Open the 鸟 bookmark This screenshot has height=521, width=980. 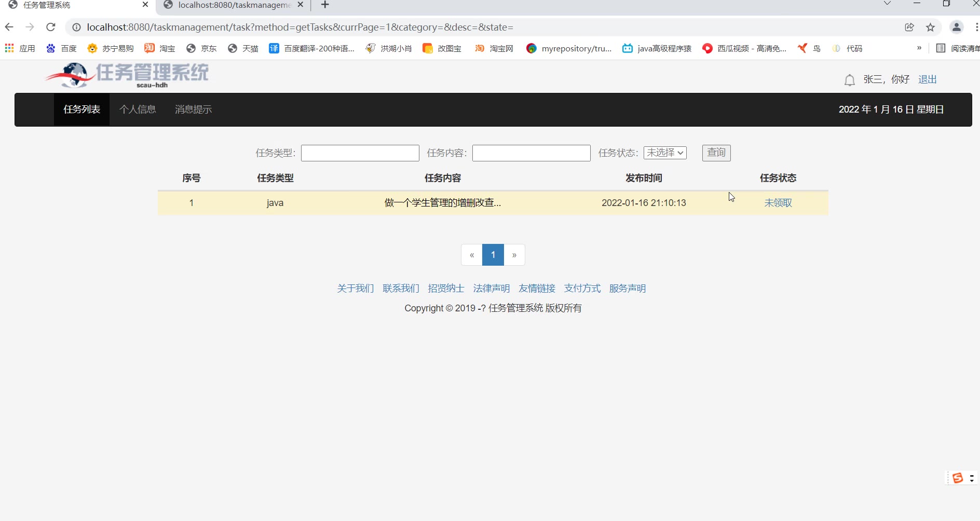point(809,48)
